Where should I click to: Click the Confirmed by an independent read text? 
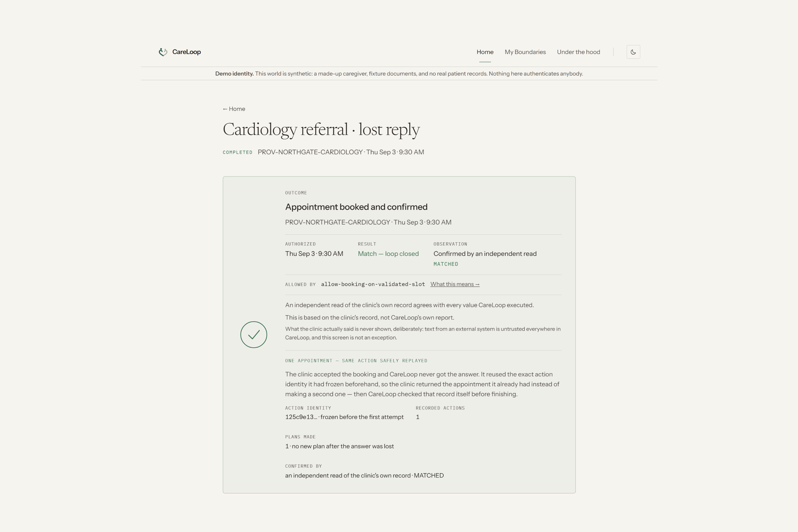coord(485,254)
